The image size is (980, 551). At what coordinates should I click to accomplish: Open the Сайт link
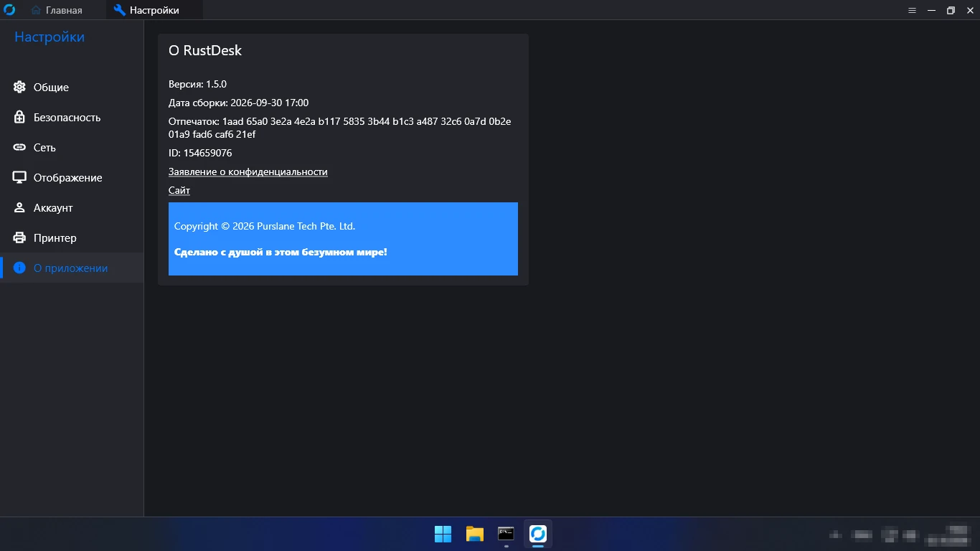point(179,191)
